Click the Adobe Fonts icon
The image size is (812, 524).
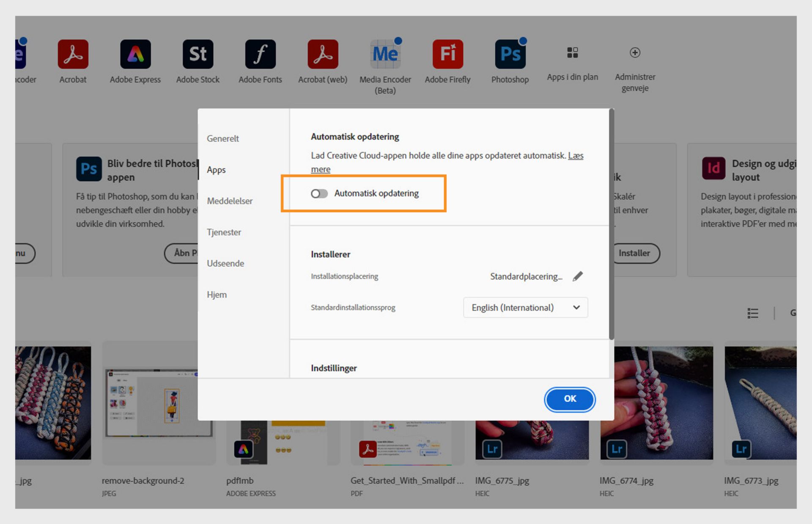260,55
